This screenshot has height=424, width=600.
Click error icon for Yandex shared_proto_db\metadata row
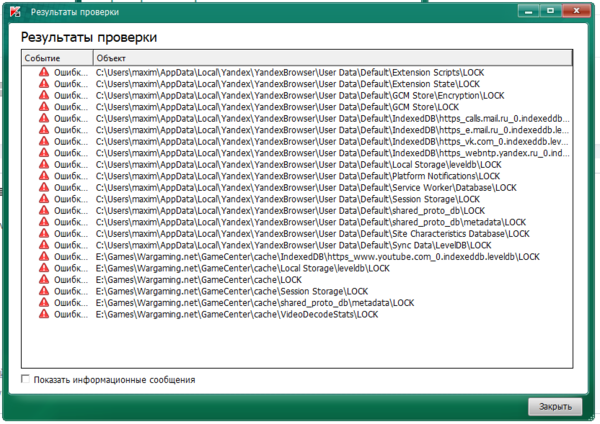[44, 222]
